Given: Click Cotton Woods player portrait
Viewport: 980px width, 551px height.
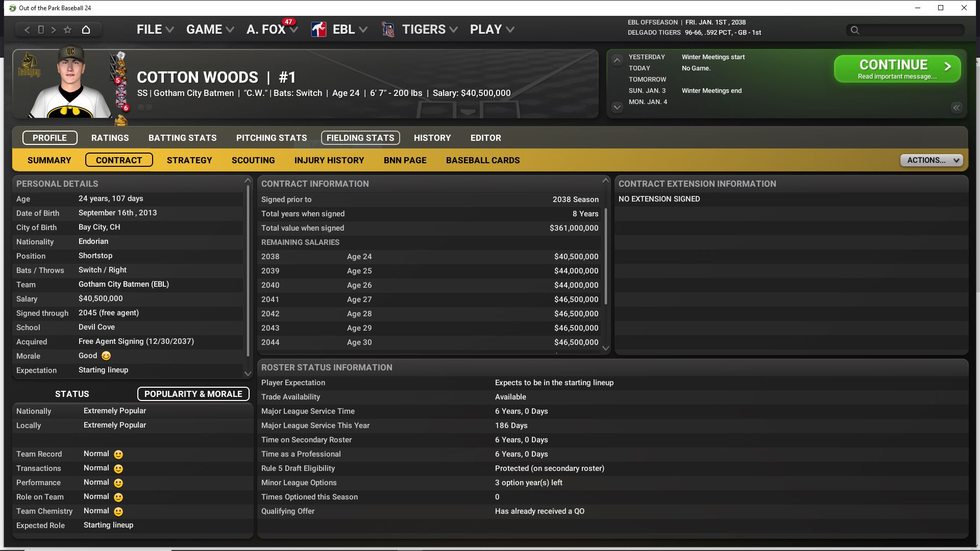Looking at the screenshot, I should 69,84.
